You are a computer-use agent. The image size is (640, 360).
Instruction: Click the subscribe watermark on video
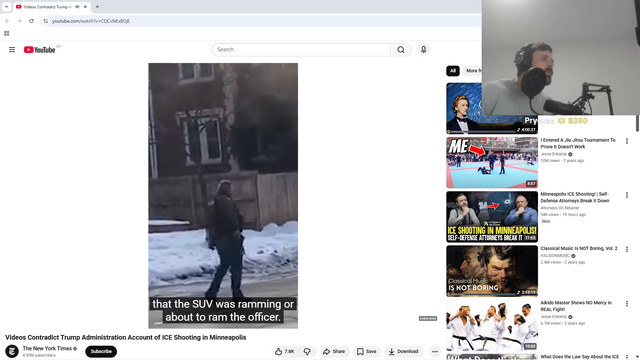(428, 318)
